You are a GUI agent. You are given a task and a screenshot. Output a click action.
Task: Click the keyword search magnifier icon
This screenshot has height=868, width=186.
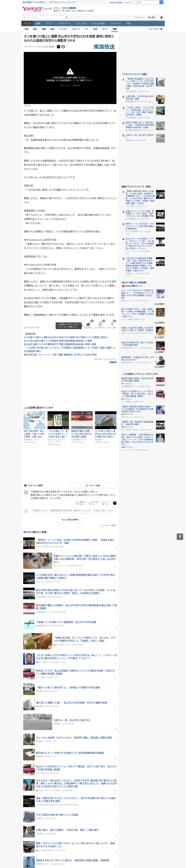coord(66,18)
